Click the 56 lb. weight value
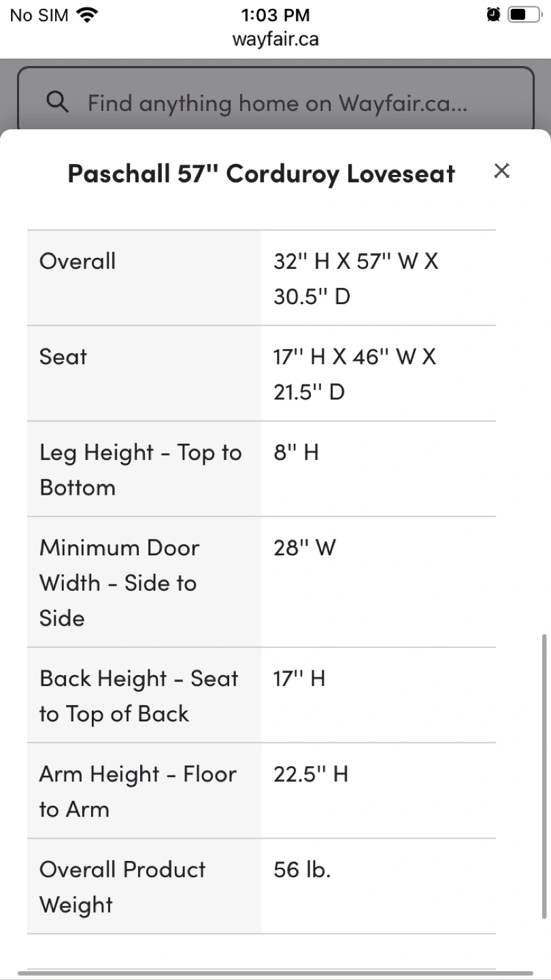 302,869
